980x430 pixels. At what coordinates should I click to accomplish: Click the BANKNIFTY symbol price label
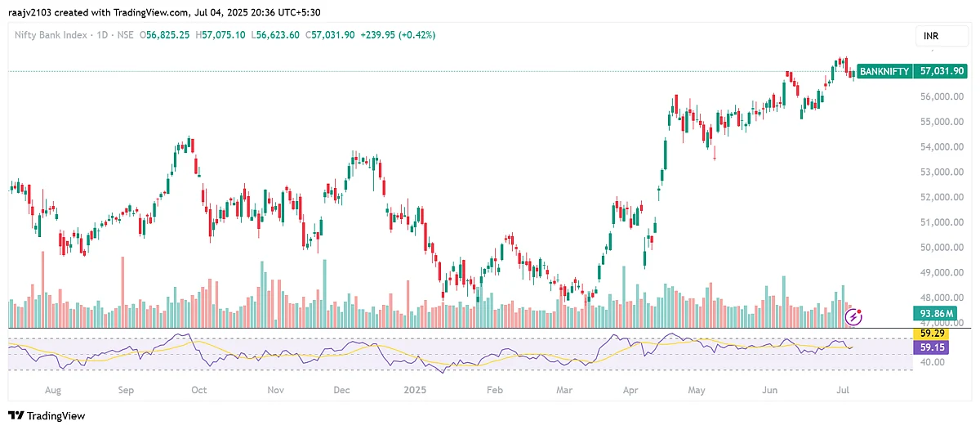(884, 72)
